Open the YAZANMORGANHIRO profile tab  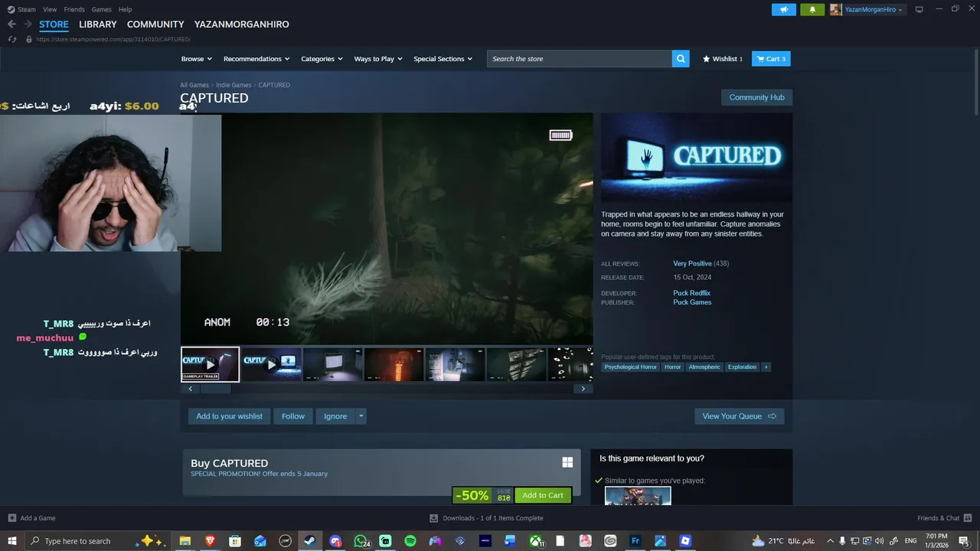pyautogui.click(x=242, y=24)
